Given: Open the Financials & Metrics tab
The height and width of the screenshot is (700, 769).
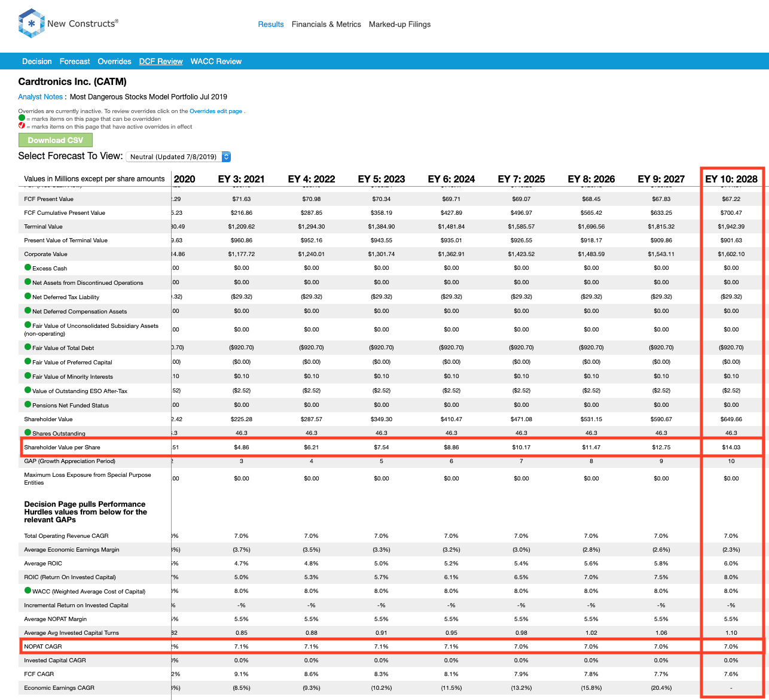Looking at the screenshot, I should pyautogui.click(x=326, y=25).
